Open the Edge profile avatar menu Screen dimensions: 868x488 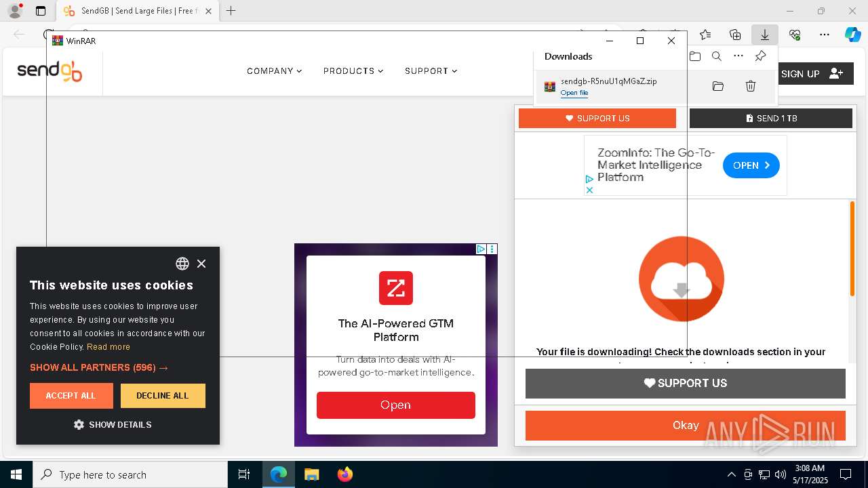(15, 11)
